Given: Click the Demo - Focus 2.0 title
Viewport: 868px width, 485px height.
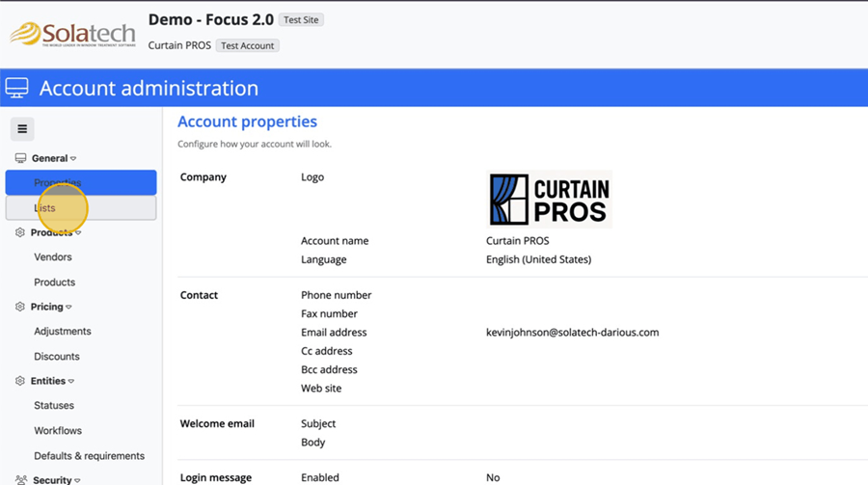Looking at the screenshot, I should [211, 20].
